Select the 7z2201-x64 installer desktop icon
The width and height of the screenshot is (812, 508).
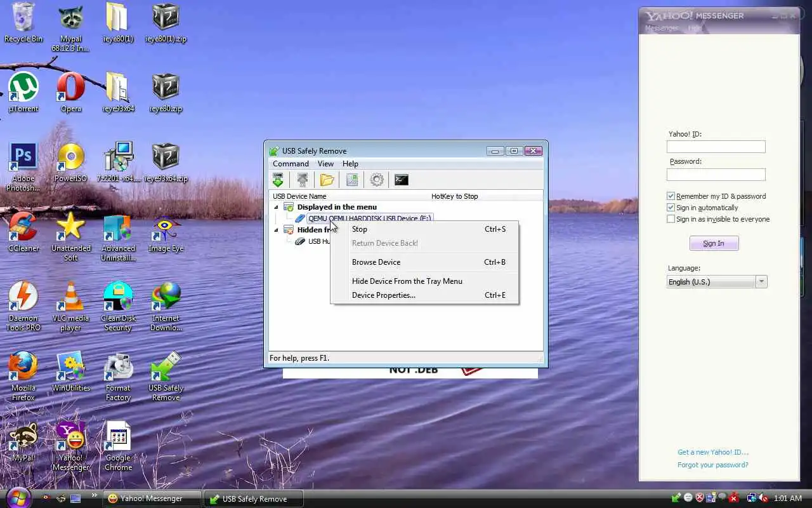pos(118,163)
